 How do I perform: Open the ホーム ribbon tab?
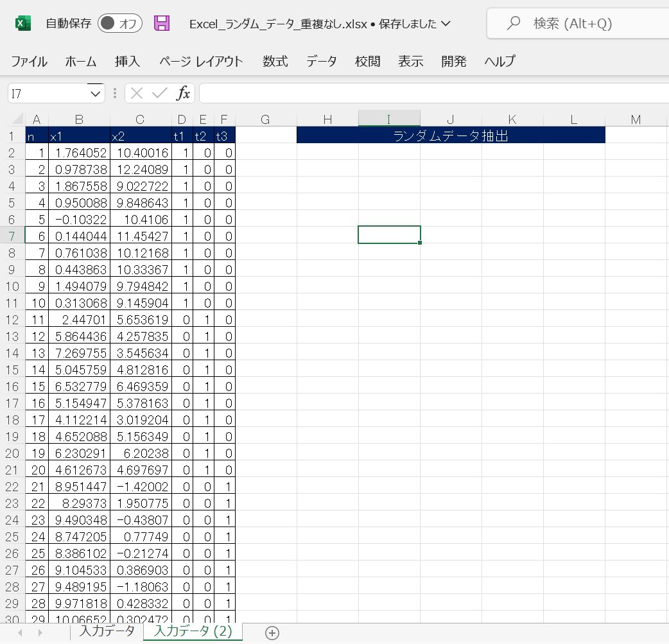point(81,62)
